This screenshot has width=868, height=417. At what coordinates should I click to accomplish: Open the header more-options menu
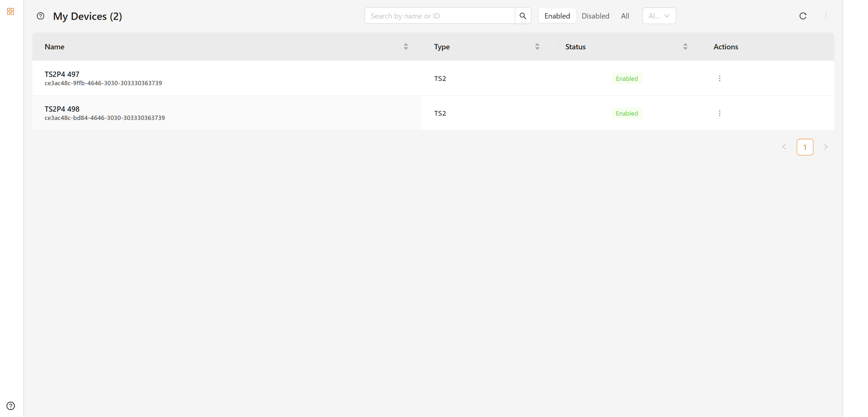click(826, 16)
